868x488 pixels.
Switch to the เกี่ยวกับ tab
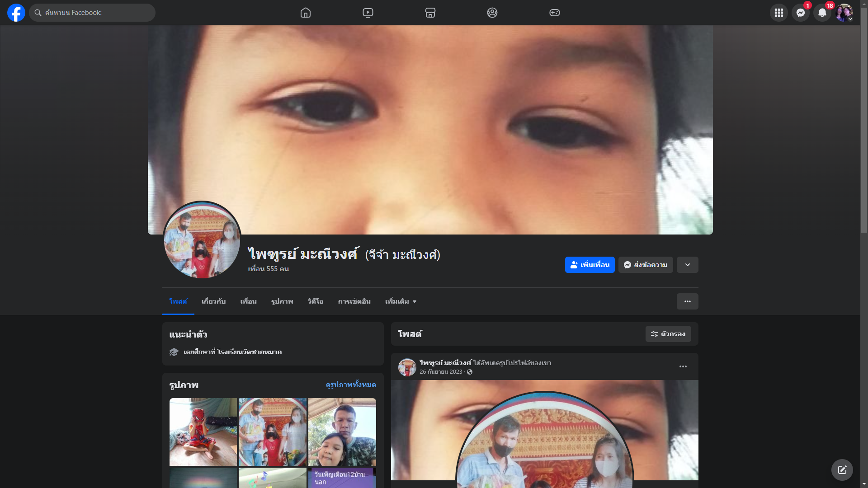[213, 301]
